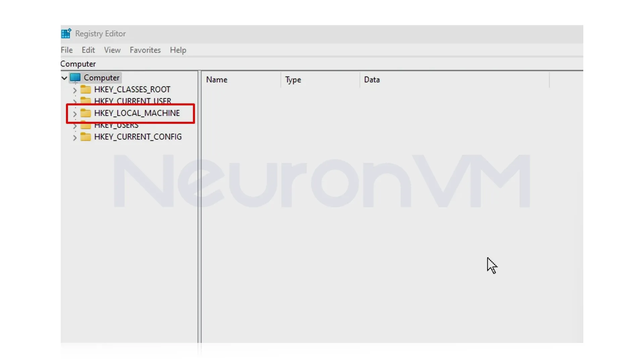Screen dimensions: 644x362
Task: Select the HKEY_CURRENT_USER key
Action: [132, 101]
